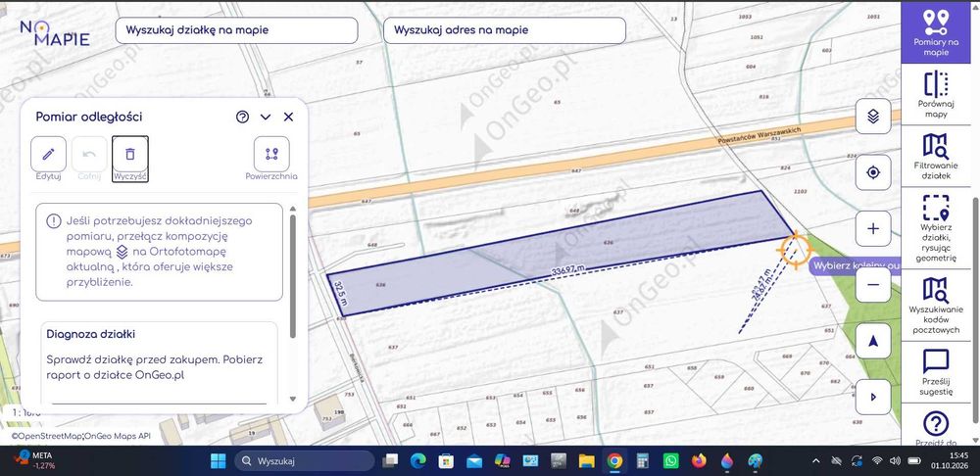The width and height of the screenshot is (980, 476).
Task: Show hidden system tray icons
Action: point(816,461)
